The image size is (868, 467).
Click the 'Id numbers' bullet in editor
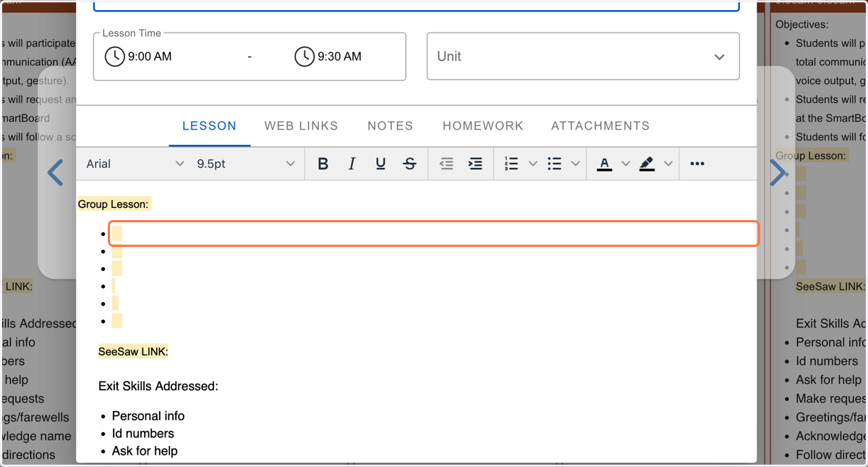point(143,434)
